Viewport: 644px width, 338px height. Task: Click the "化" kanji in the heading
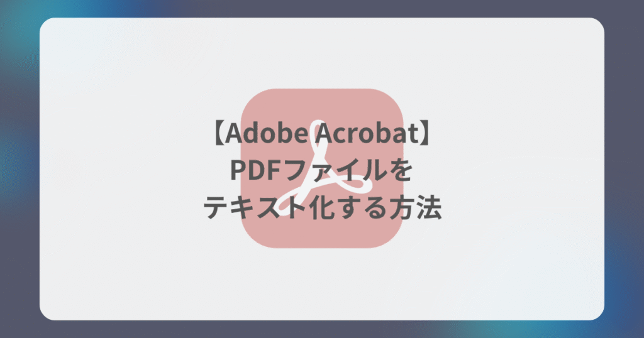tap(321, 208)
